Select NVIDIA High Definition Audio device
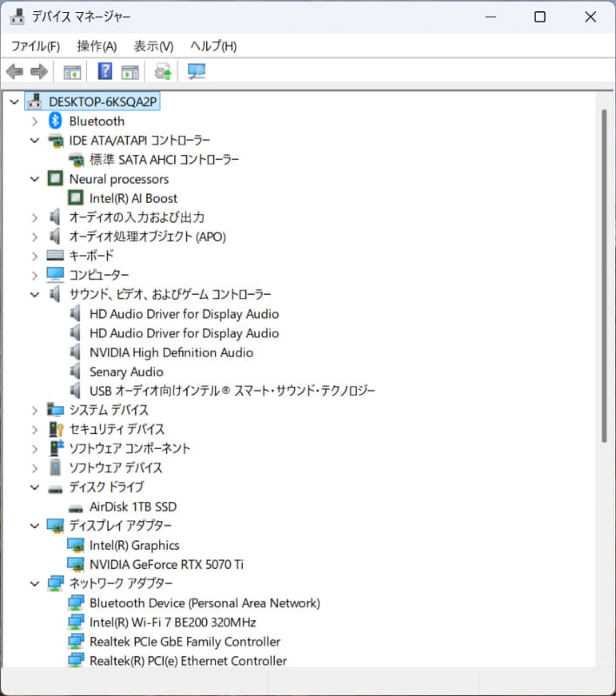The image size is (616, 696). 171,352
